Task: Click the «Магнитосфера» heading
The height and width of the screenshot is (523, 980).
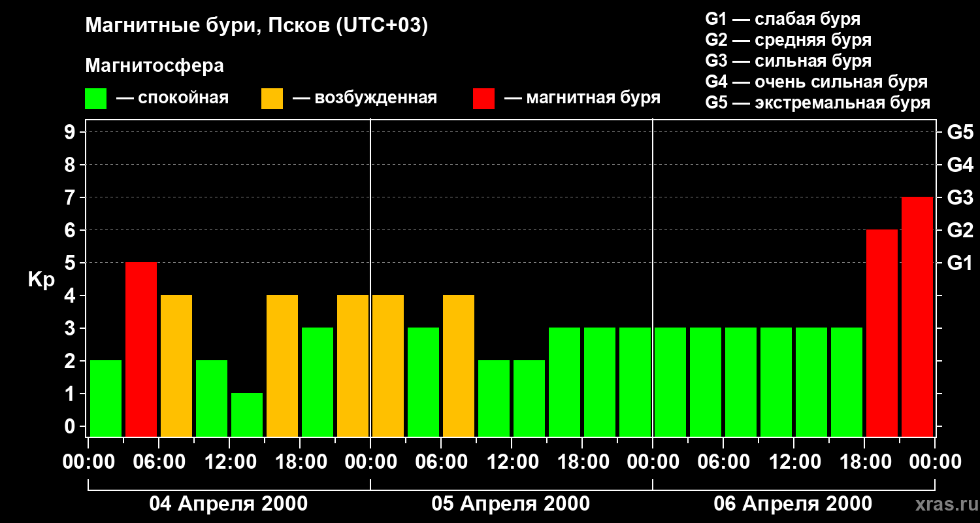Action: [x=155, y=66]
